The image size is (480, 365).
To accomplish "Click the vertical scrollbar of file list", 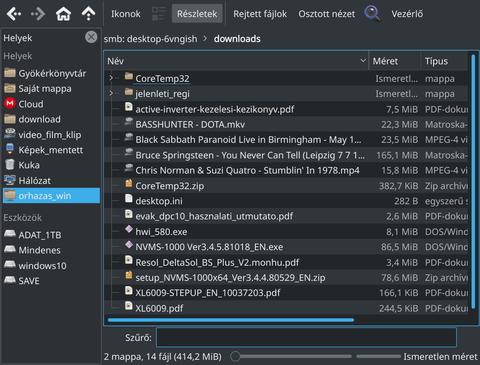I will (x=473, y=181).
